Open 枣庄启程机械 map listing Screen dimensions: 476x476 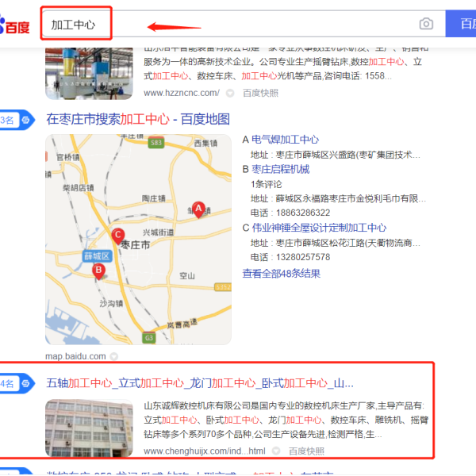[281, 169]
